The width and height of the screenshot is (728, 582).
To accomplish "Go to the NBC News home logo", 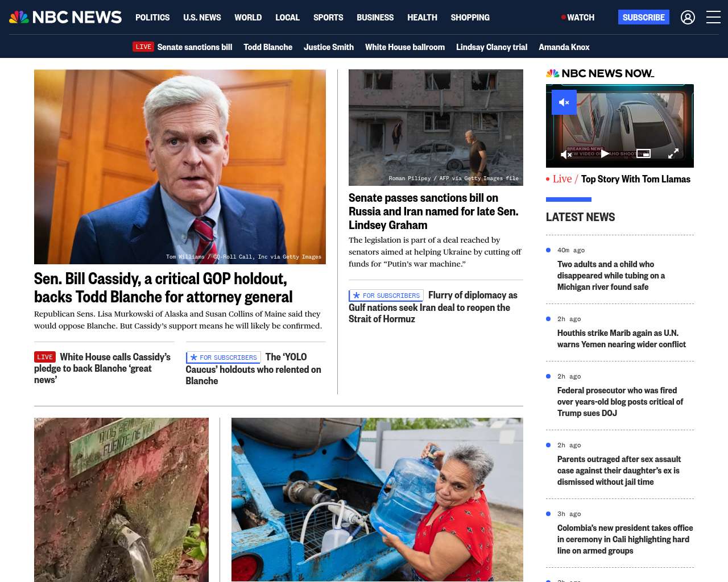I will (65, 17).
